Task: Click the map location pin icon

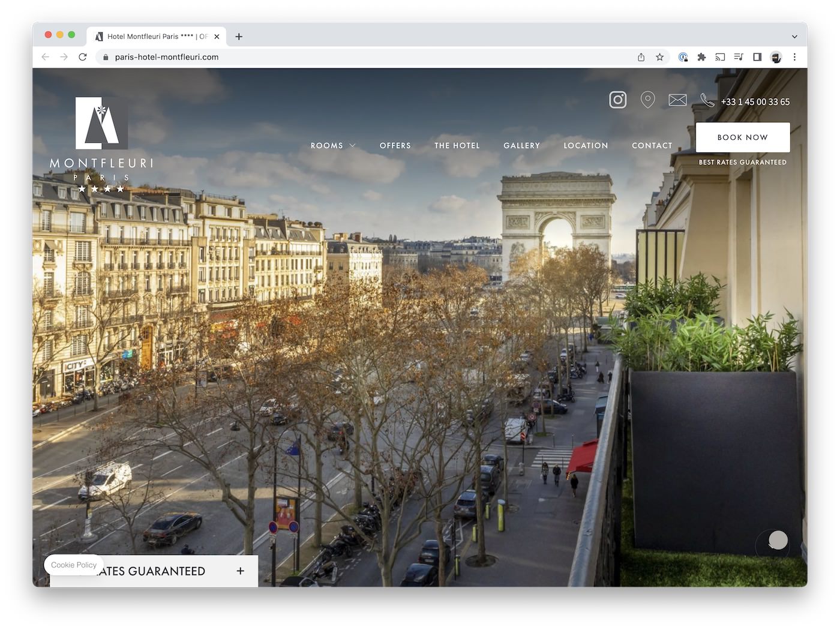Action: [647, 100]
